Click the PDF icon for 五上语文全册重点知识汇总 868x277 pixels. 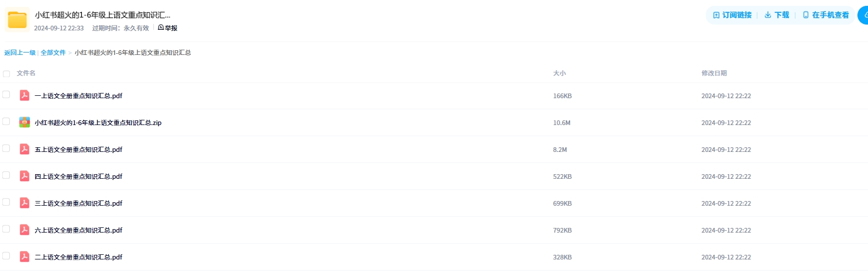[25, 149]
